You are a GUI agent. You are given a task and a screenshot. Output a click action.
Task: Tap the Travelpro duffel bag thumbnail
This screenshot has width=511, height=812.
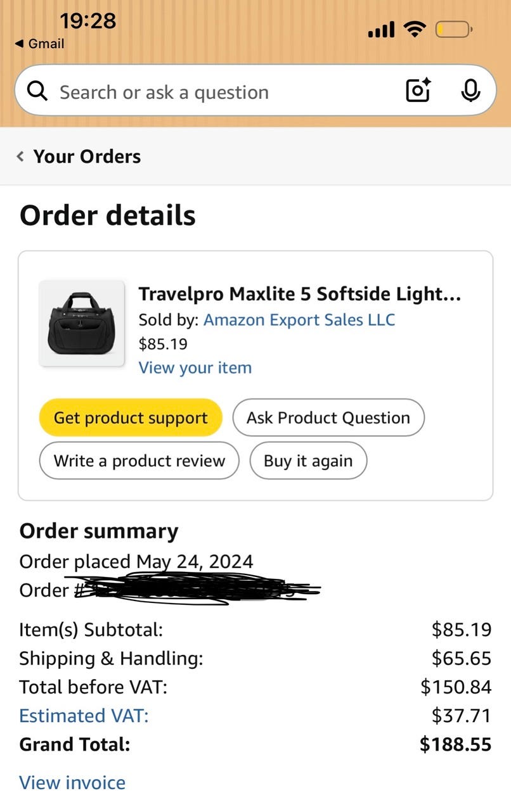(x=82, y=323)
